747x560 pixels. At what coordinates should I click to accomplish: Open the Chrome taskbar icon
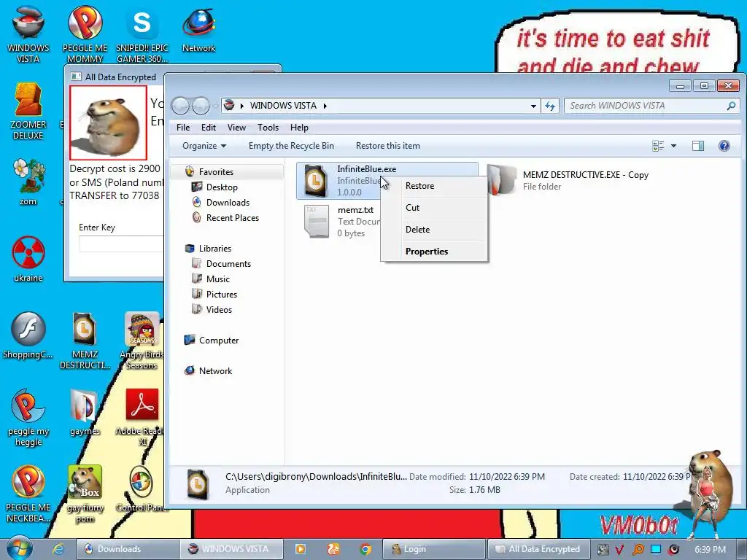click(365, 549)
